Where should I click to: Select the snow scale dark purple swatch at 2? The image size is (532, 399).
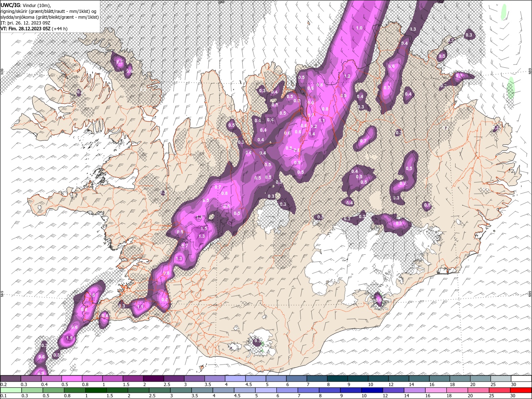pyautogui.click(x=153, y=379)
